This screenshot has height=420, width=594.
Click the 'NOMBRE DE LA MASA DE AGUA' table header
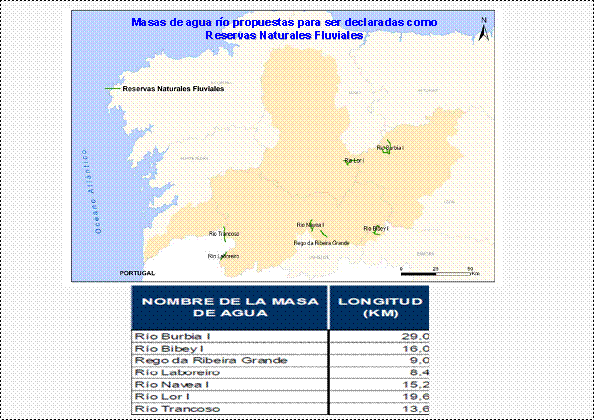coord(230,308)
